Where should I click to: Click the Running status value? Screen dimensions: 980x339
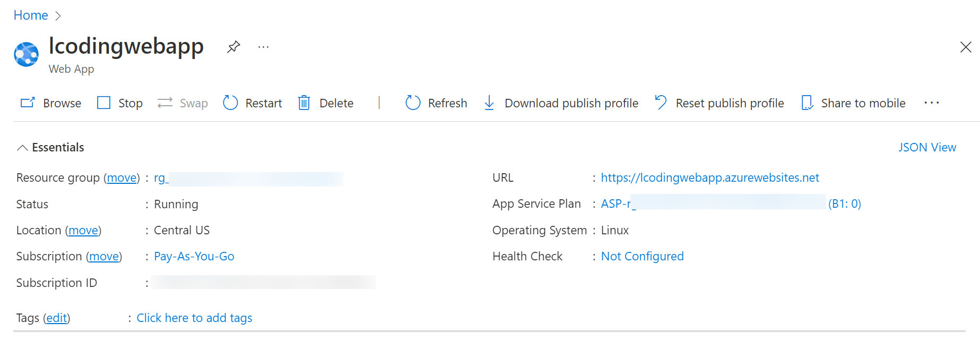point(176,205)
